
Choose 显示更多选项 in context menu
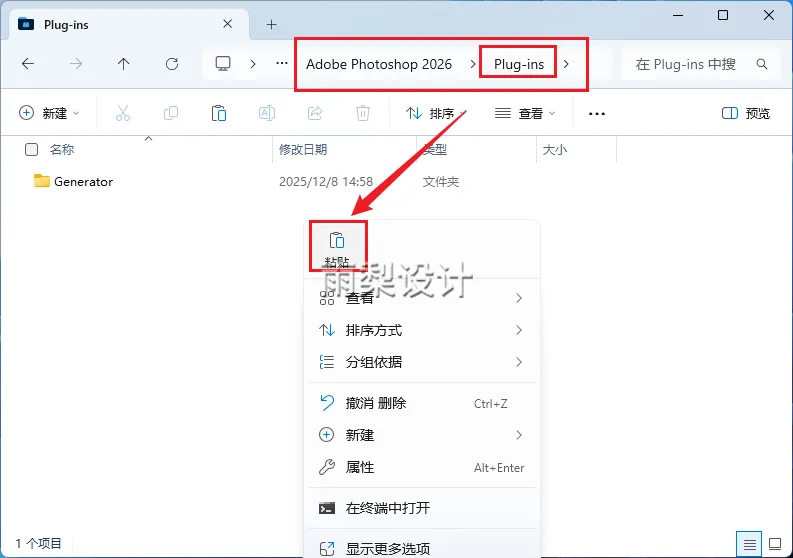pos(422,547)
